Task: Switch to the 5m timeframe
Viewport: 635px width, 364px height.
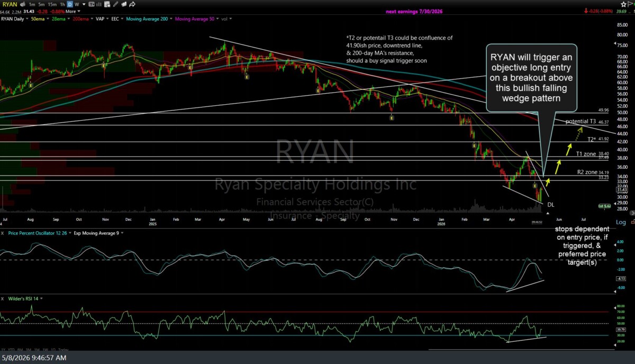Action: pyautogui.click(x=41, y=4)
